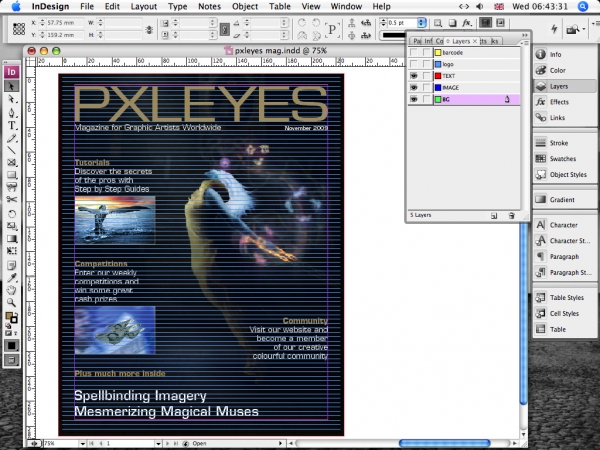Image resolution: width=600 pixels, height=450 pixels.
Task: Lock the logo layer
Action: coord(426,64)
